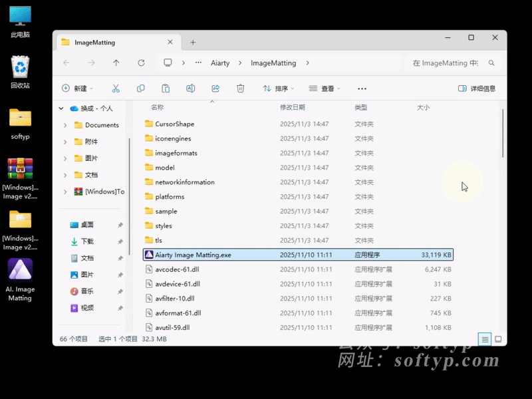Open the 新建 dropdown
The height and width of the screenshot is (399, 532).
click(77, 88)
